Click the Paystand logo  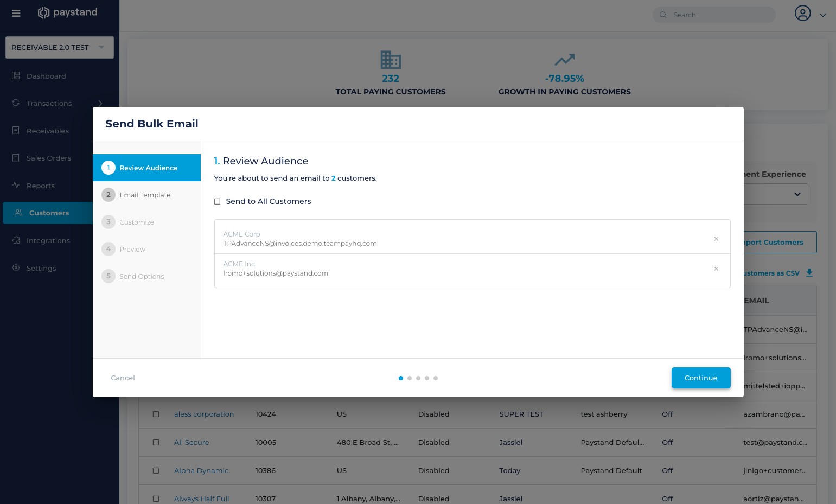(67, 12)
